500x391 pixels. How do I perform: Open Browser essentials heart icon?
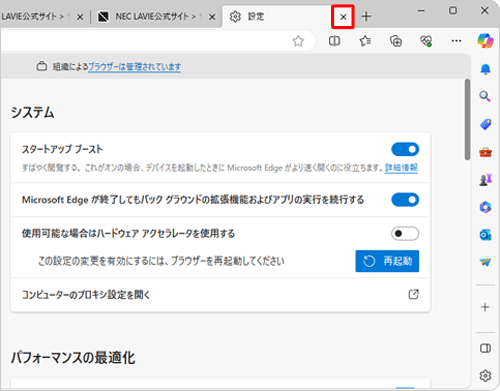click(426, 41)
